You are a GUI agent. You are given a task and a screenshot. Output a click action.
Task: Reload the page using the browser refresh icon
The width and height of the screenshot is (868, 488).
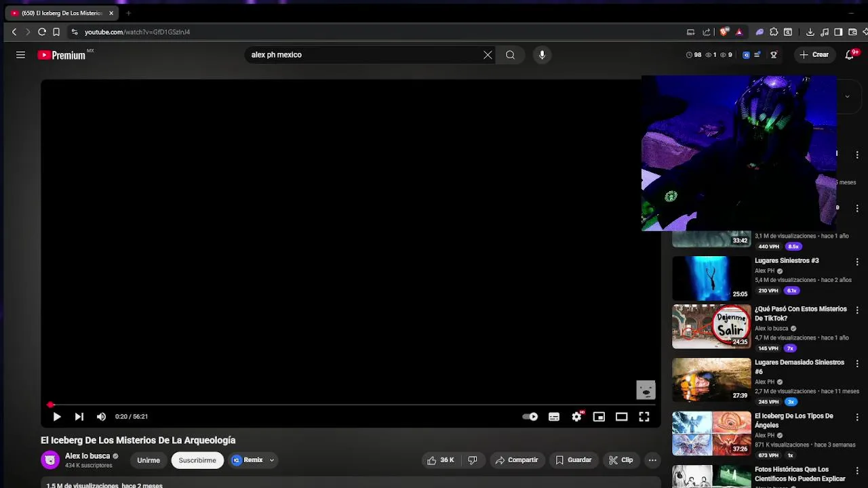coord(42,32)
